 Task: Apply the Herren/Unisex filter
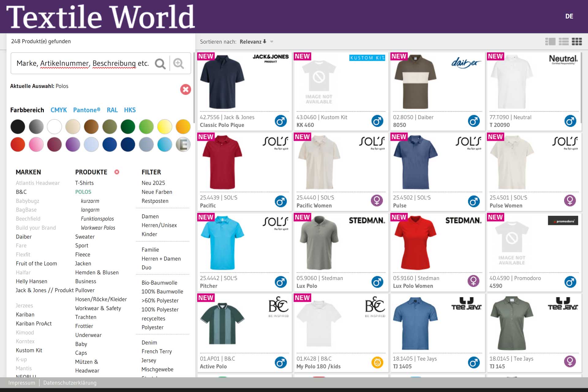(x=159, y=225)
